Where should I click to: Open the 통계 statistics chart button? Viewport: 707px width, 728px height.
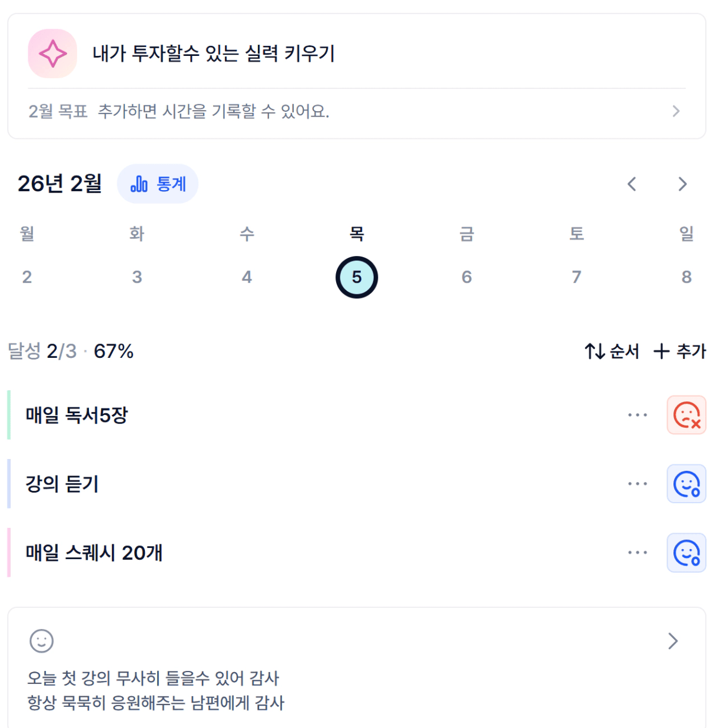pos(158,184)
